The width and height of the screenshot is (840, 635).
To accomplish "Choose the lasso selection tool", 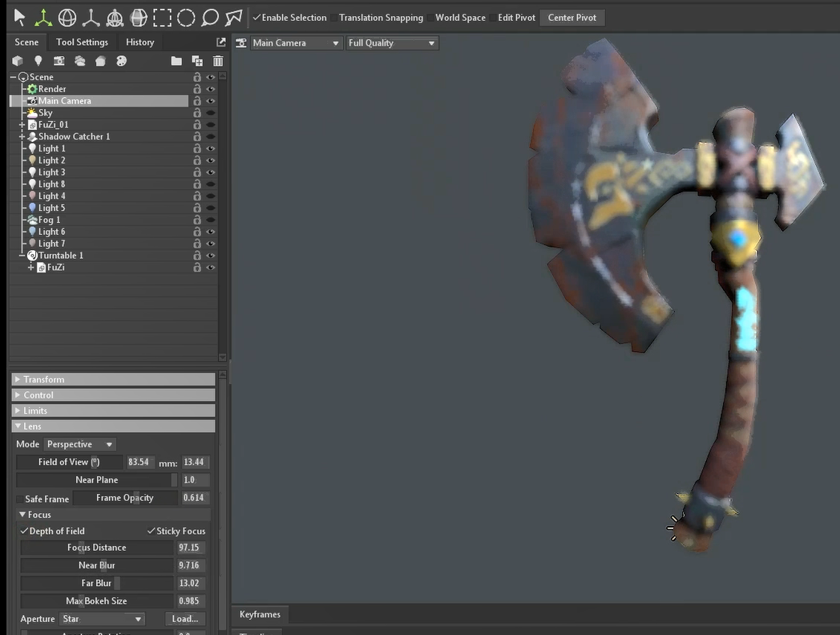I will [210, 18].
